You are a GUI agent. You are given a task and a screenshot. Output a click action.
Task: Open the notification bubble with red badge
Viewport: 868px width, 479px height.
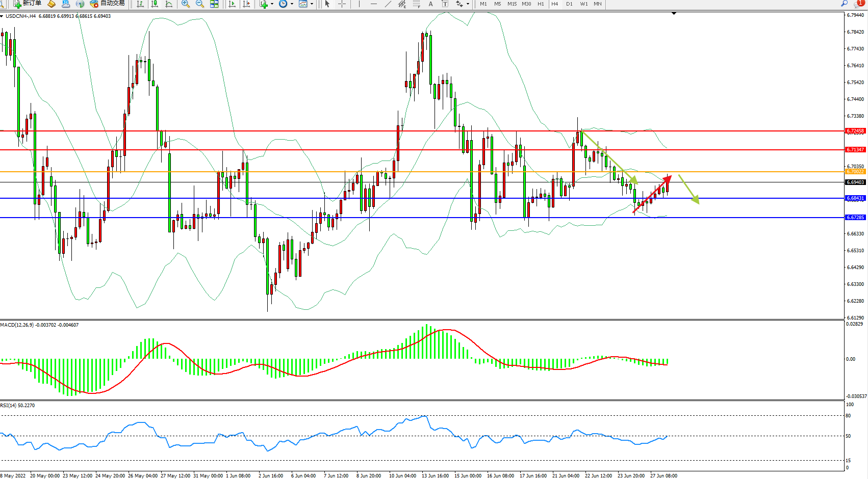860,4
